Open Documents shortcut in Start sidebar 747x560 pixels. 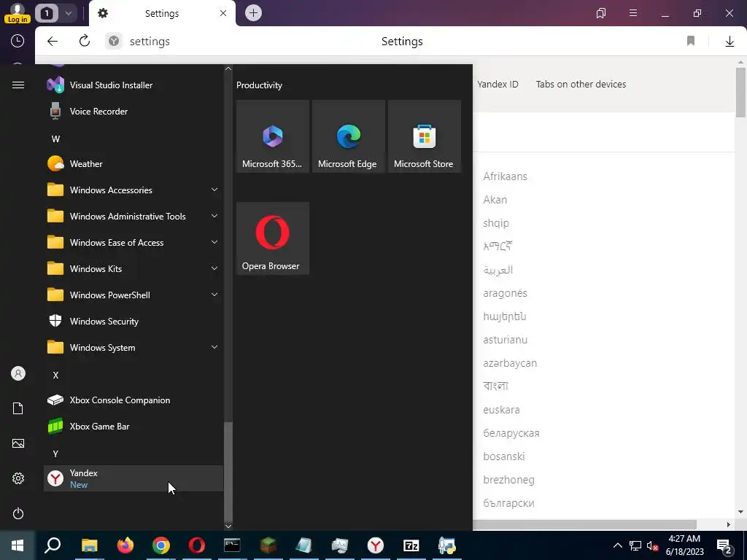[x=18, y=408]
